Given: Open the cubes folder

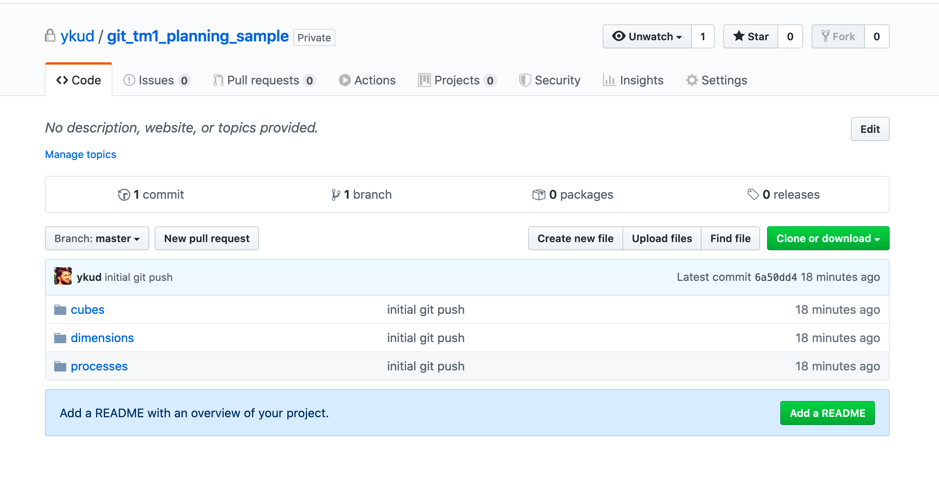Looking at the screenshot, I should click(87, 309).
